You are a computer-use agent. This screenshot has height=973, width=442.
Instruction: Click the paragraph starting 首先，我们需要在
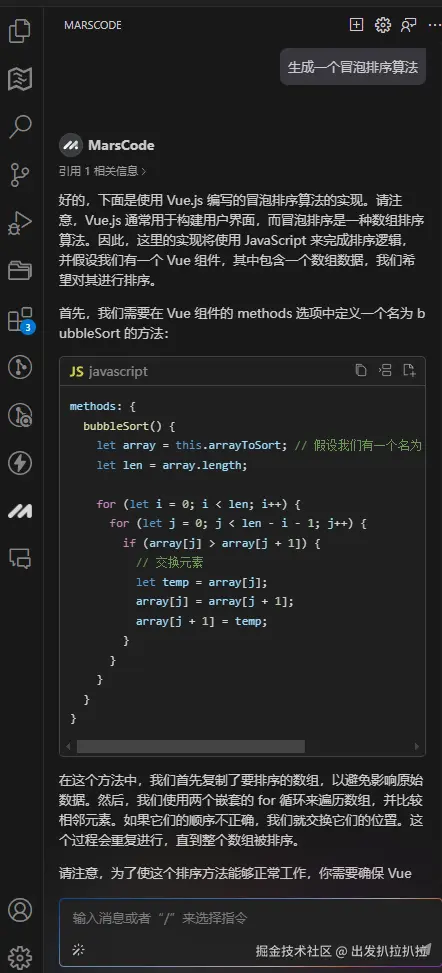click(242, 323)
